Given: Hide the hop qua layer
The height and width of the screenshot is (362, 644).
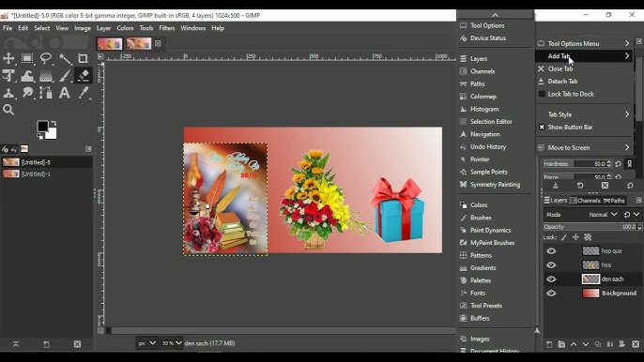Looking at the screenshot, I should (x=551, y=250).
